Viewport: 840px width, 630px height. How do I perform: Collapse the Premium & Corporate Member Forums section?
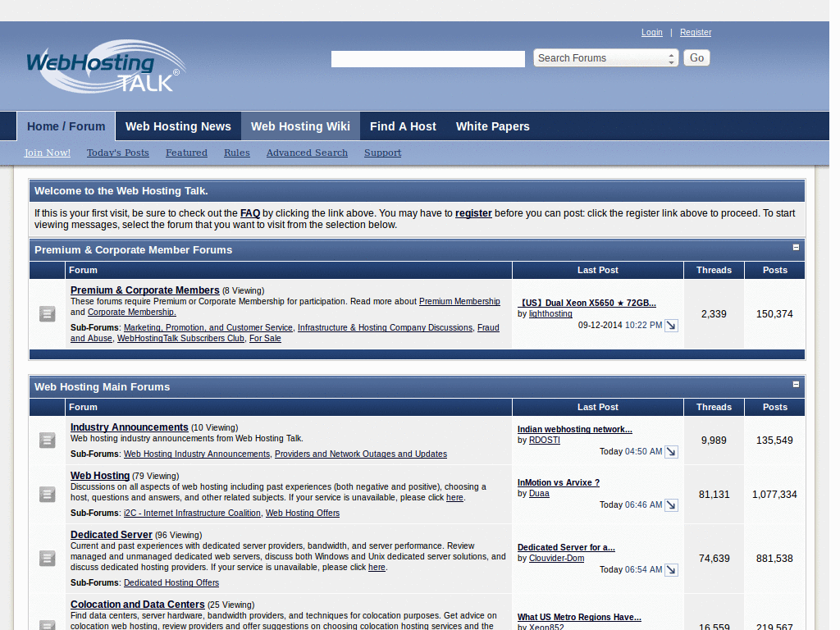pyautogui.click(x=795, y=246)
